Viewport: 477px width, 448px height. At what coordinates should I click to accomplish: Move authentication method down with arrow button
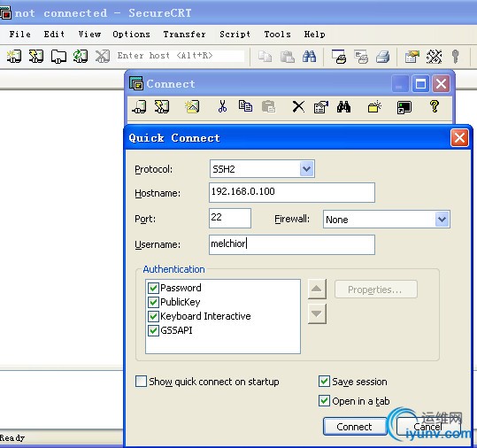click(317, 313)
